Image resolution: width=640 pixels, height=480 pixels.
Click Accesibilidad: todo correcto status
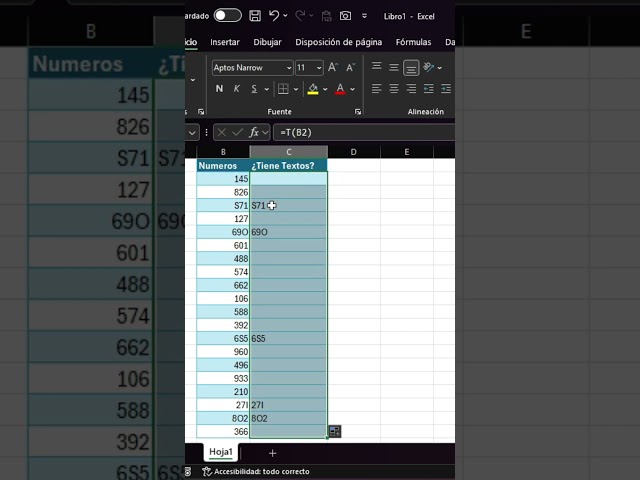pos(256,471)
